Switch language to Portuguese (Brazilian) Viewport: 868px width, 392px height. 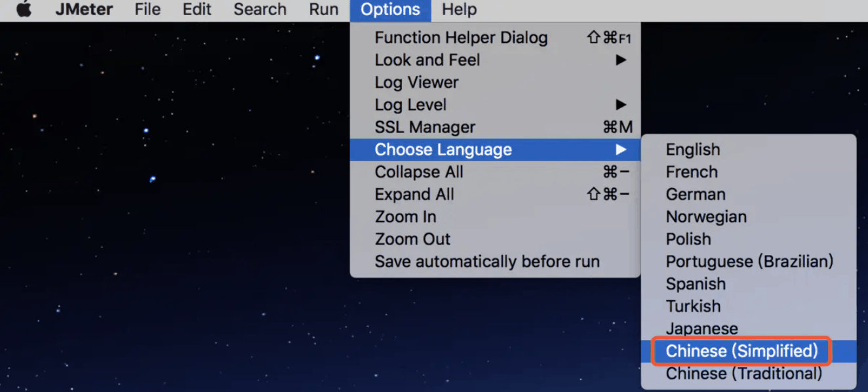click(749, 262)
